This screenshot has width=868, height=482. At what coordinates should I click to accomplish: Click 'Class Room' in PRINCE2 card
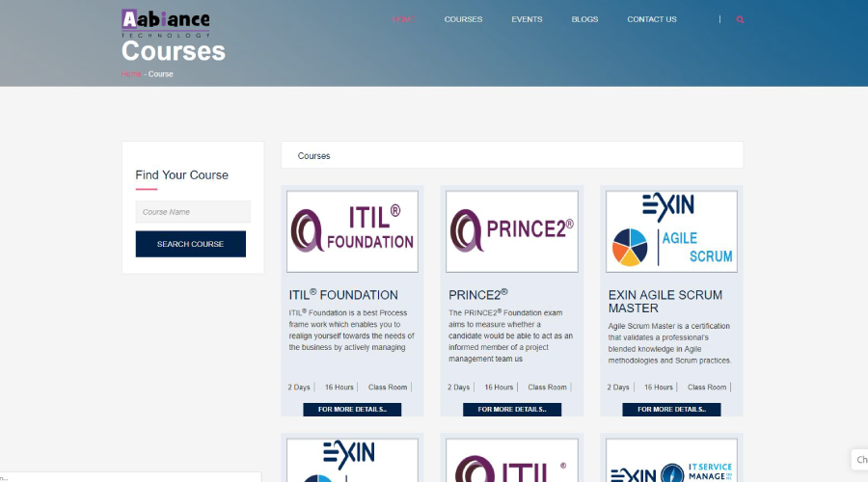[548, 388]
